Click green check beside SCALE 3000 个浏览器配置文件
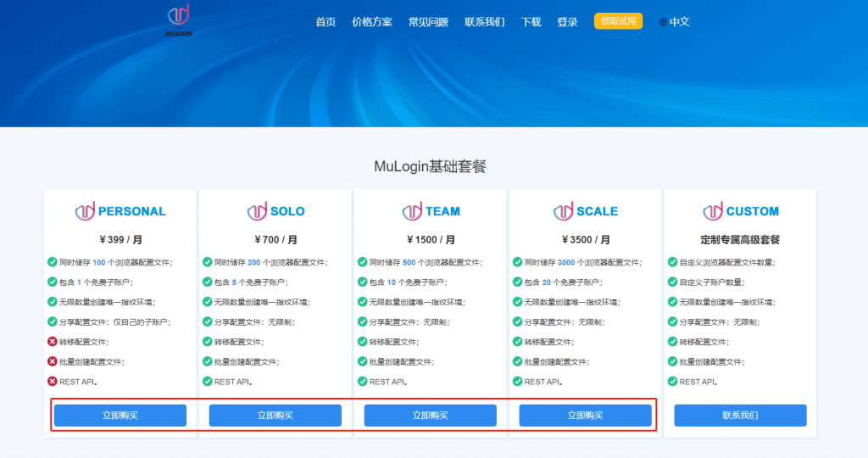This screenshot has width=868, height=458. click(x=517, y=262)
